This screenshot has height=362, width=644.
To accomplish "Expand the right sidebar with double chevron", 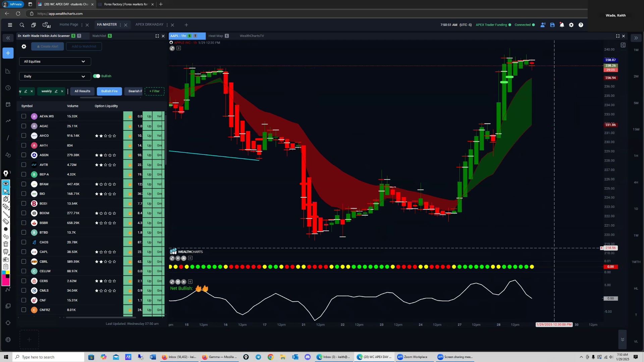I will 636,38.
